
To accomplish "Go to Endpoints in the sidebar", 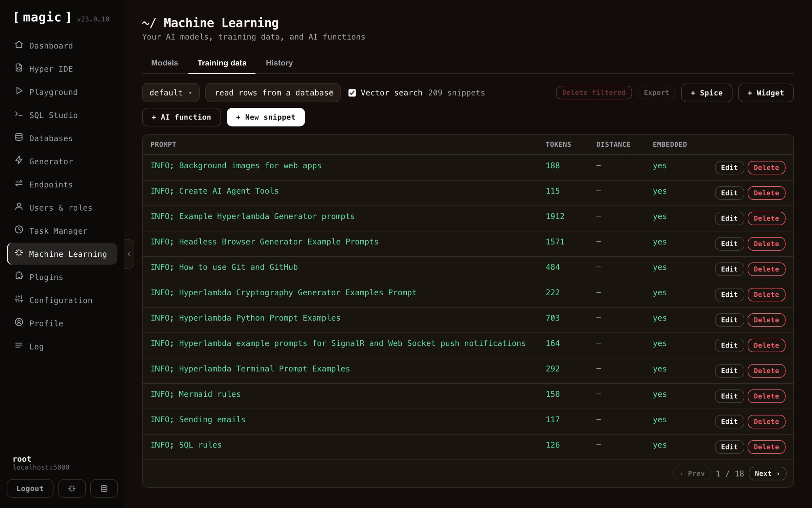I will pos(62,184).
